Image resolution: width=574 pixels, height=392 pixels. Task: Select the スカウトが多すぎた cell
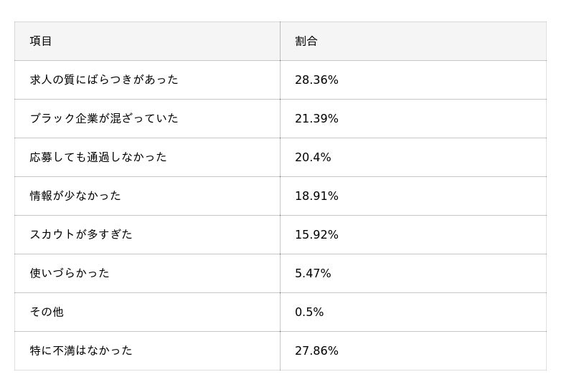[x=81, y=234]
